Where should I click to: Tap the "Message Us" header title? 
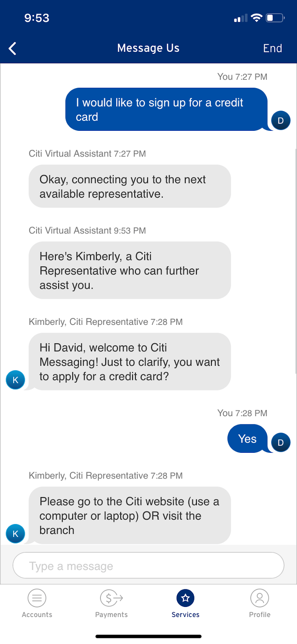(x=148, y=48)
